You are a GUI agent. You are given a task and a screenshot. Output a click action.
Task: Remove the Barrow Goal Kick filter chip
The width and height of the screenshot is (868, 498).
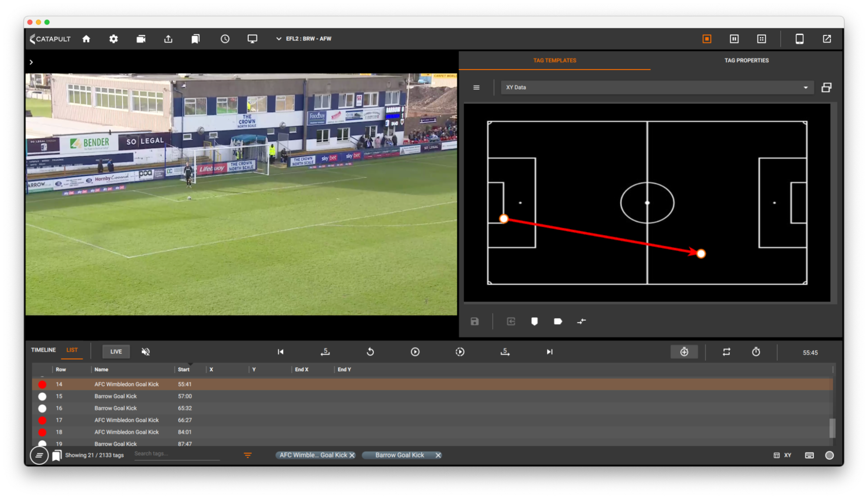(x=438, y=455)
